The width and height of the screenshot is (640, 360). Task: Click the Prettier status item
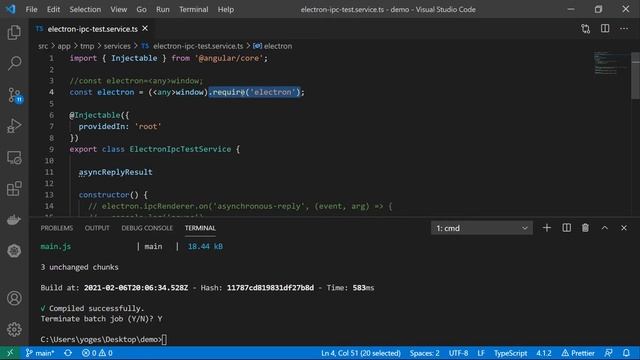[578, 353]
